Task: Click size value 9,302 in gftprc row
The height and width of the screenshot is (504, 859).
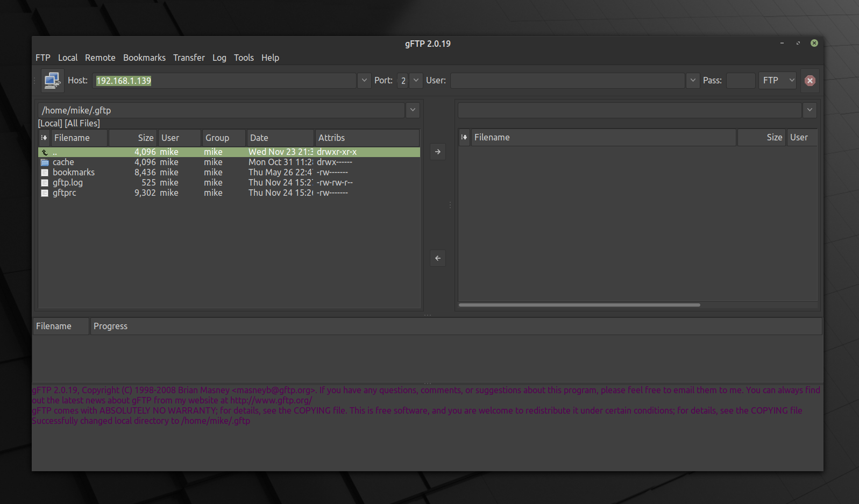Action: (145, 193)
